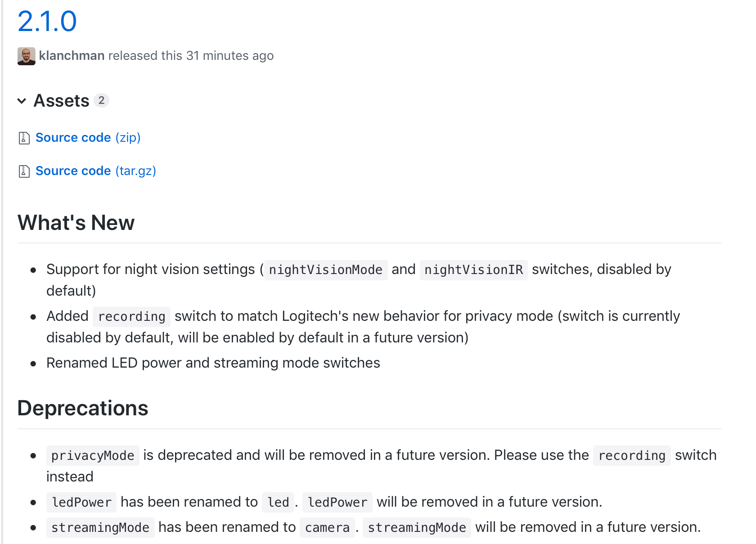This screenshot has width=756, height=544.
Task: Click the nightVisionMode code snippet
Action: coord(325,270)
